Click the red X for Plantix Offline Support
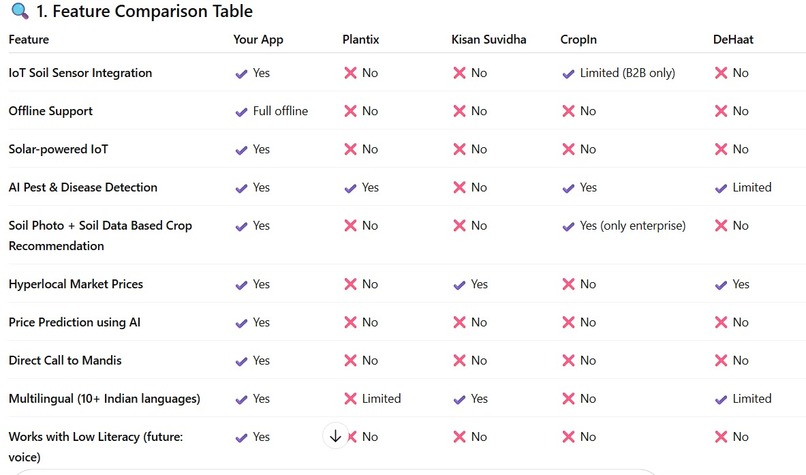The image size is (806, 475). (350, 111)
